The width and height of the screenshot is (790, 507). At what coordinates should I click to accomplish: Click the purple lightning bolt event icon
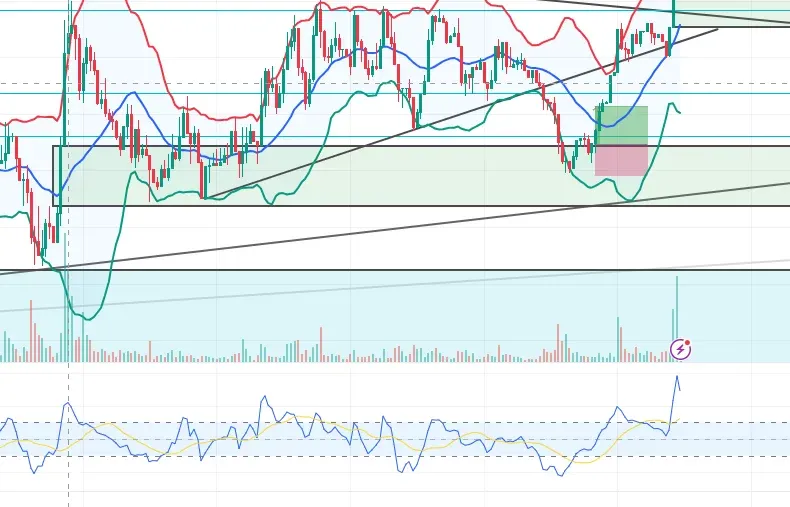pos(680,349)
